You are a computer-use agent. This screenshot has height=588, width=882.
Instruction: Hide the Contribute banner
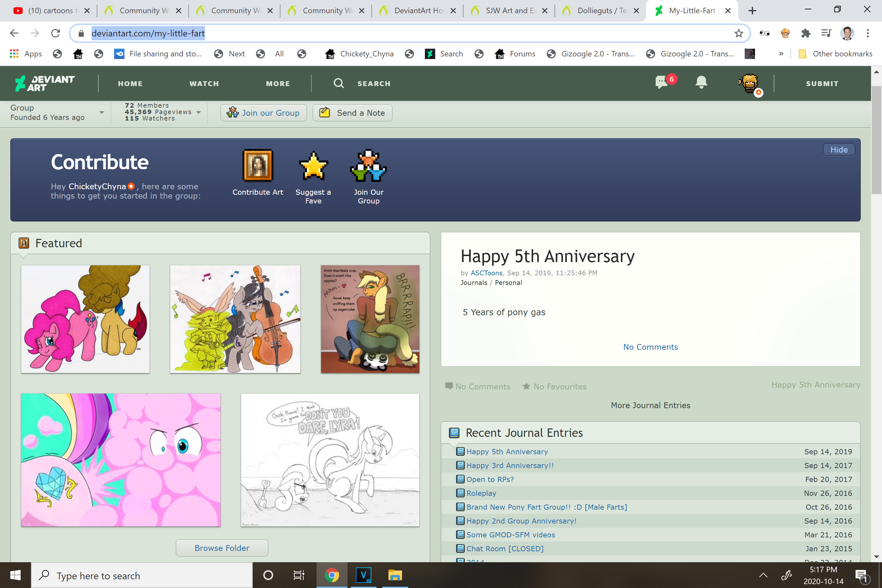point(839,149)
